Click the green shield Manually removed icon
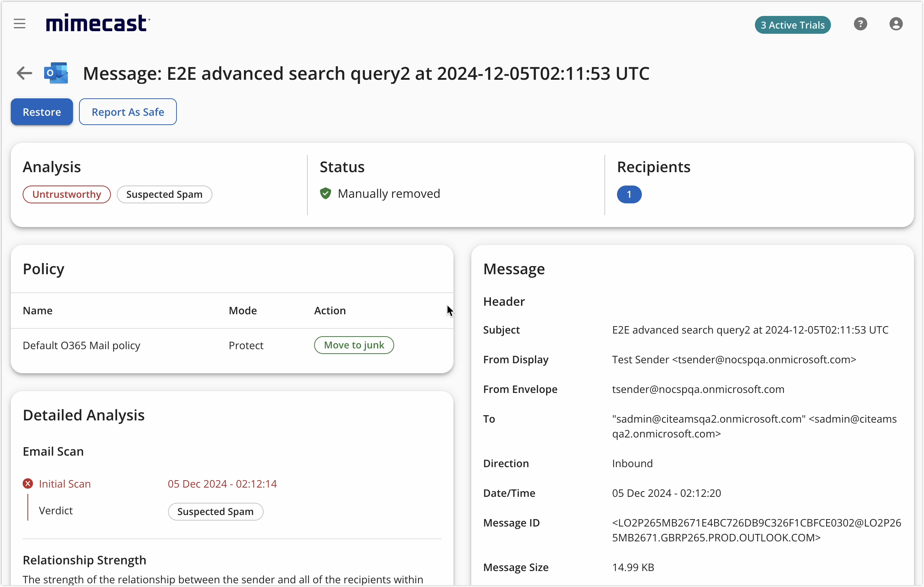The image size is (924, 587). pos(326,193)
